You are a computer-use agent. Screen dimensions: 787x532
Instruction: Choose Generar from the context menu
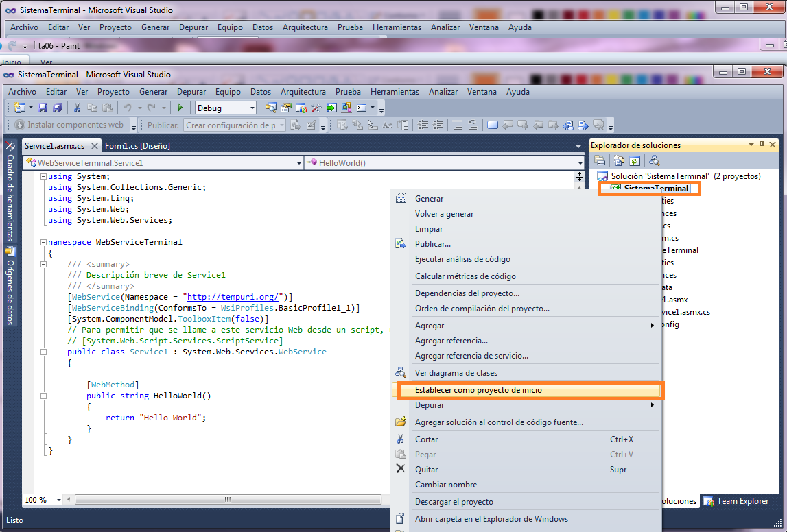(x=525, y=199)
